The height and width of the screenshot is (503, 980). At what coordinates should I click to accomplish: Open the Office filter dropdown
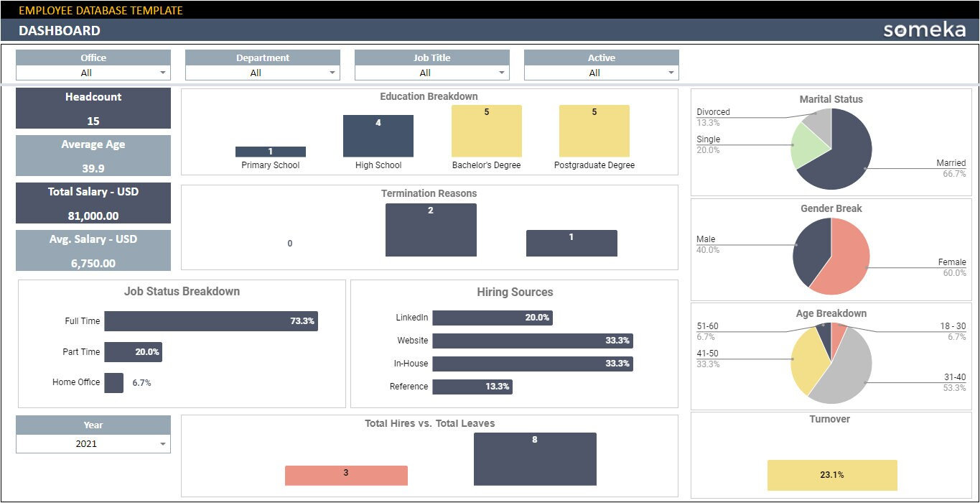[165, 73]
